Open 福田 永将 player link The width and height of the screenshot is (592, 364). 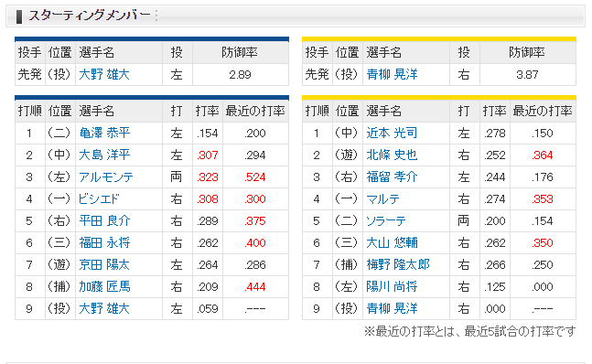(x=104, y=242)
